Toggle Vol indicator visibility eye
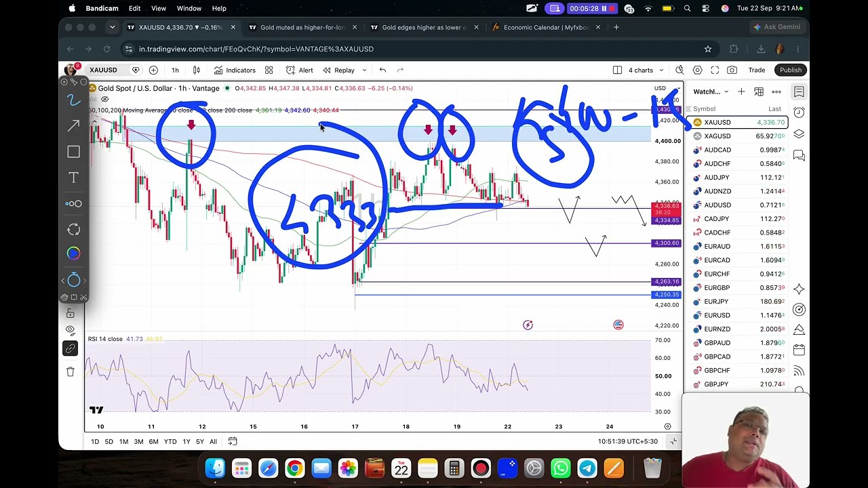 (x=104, y=99)
